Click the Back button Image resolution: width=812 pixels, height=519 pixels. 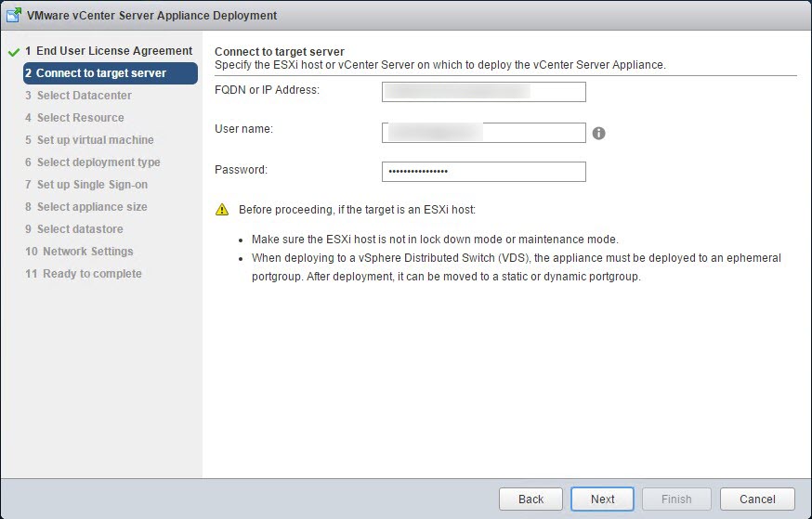click(x=530, y=499)
